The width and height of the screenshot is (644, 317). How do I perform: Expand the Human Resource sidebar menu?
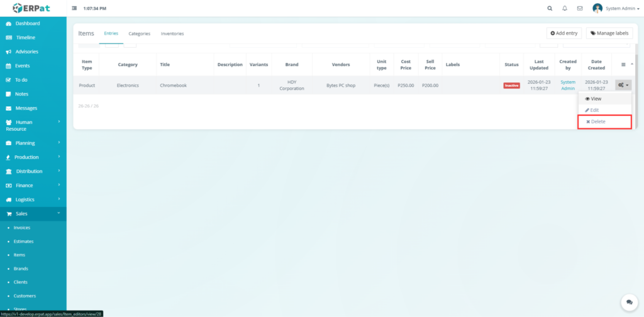33,125
